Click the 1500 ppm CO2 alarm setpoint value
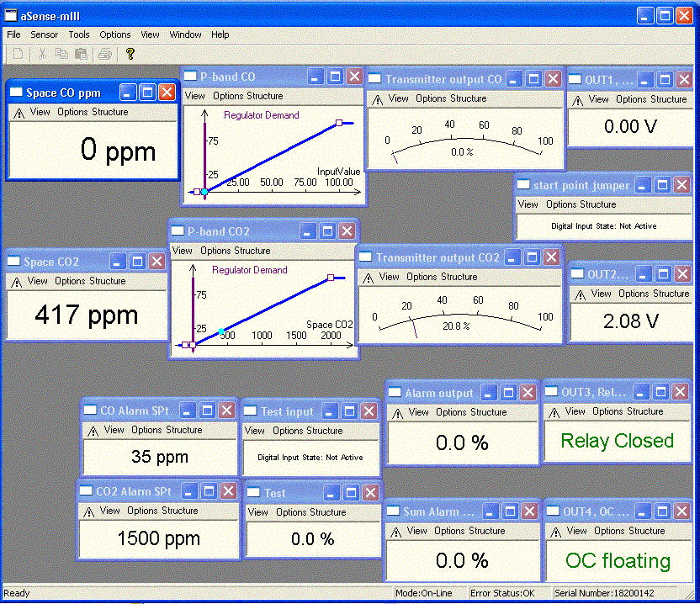The height and width of the screenshot is (604, 700). (158, 539)
